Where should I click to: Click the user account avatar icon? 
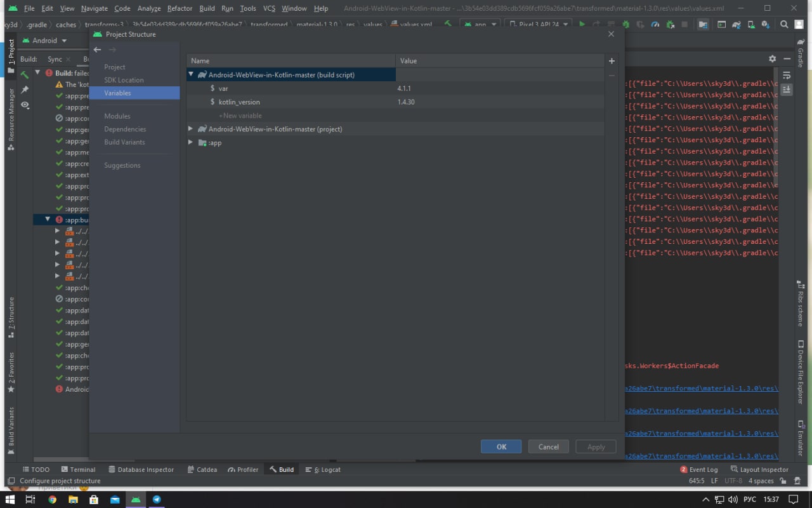(x=800, y=25)
